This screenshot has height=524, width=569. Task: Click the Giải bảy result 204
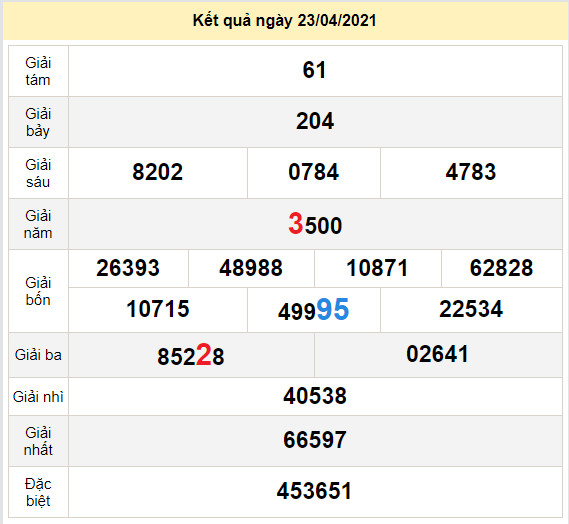[315, 121]
